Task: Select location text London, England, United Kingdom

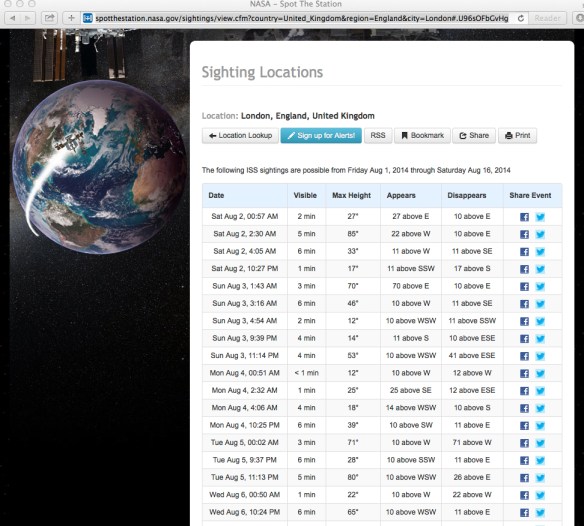Action: coord(308,116)
